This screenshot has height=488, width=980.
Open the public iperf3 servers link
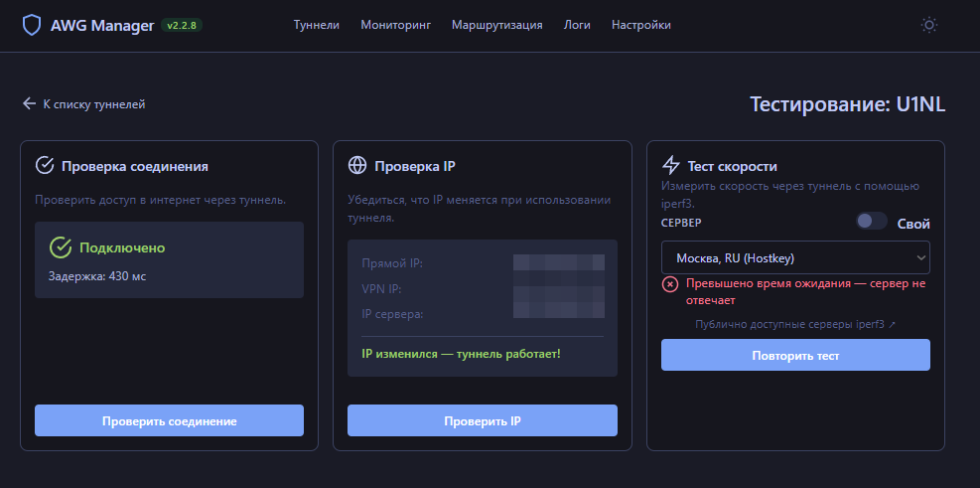[x=794, y=324]
